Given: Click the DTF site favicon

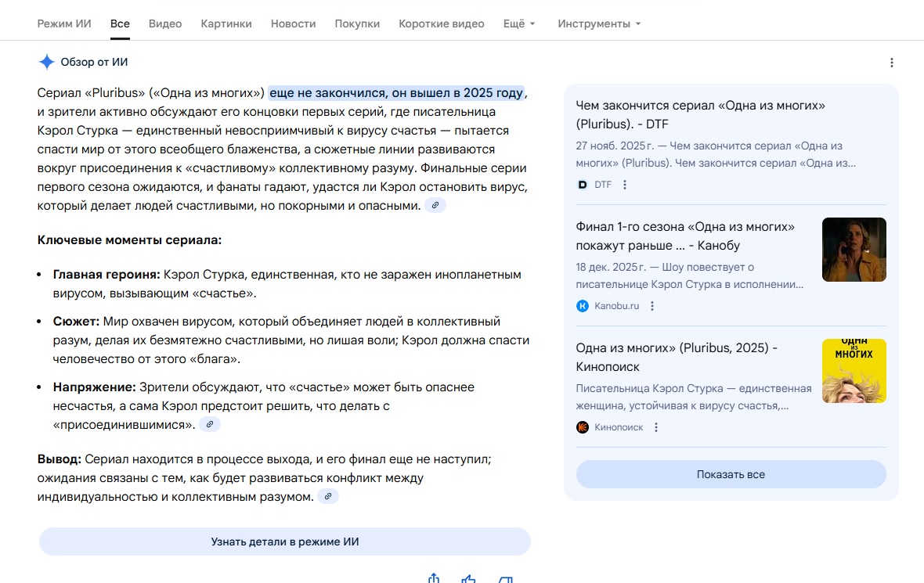Looking at the screenshot, I should coord(583,185).
